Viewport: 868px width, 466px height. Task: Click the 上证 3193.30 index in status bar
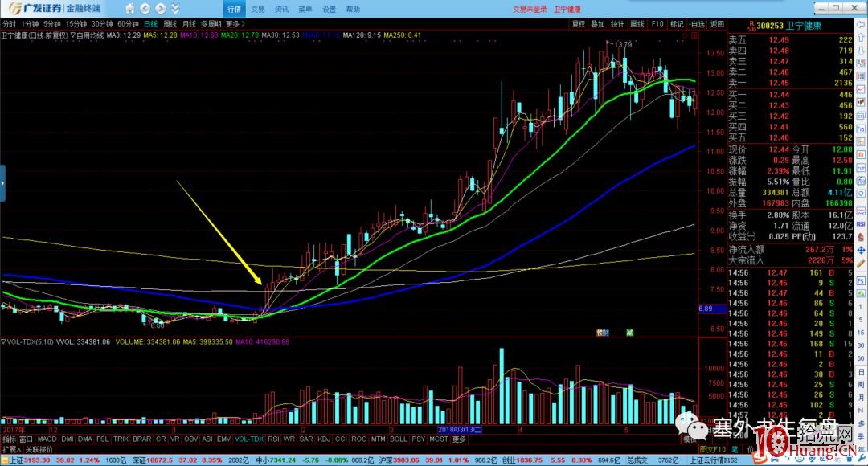click(x=30, y=460)
